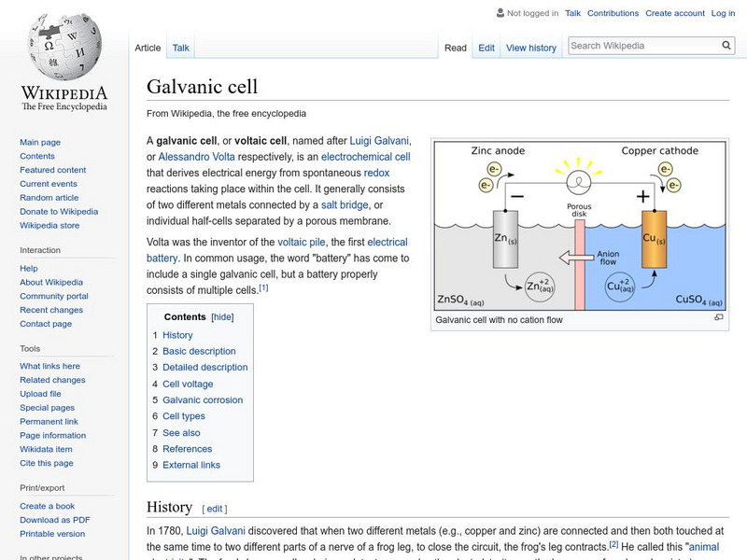Jump to Cell voltage section
The image size is (747, 560).
coord(188,384)
